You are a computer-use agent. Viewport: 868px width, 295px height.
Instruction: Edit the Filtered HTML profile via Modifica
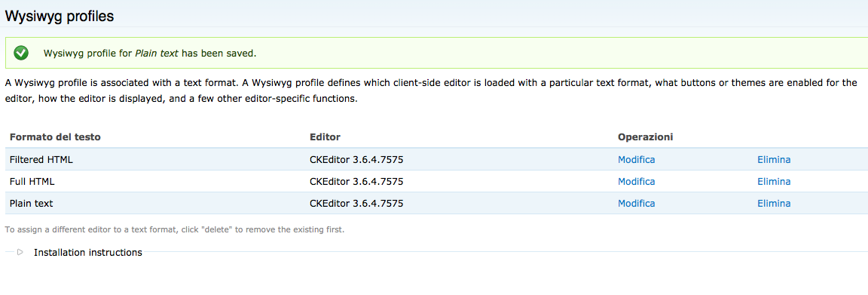pyautogui.click(x=636, y=160)
